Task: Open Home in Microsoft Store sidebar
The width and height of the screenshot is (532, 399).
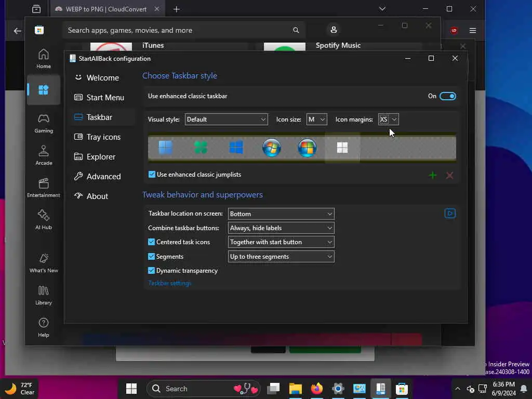Action: point(44,58)
